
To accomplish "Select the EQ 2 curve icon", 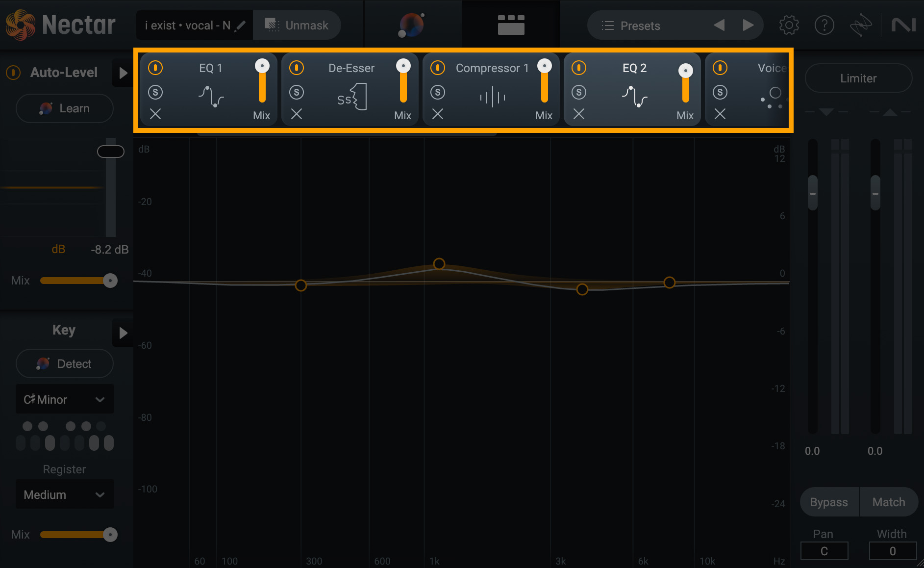I will [x=634, y=96].
